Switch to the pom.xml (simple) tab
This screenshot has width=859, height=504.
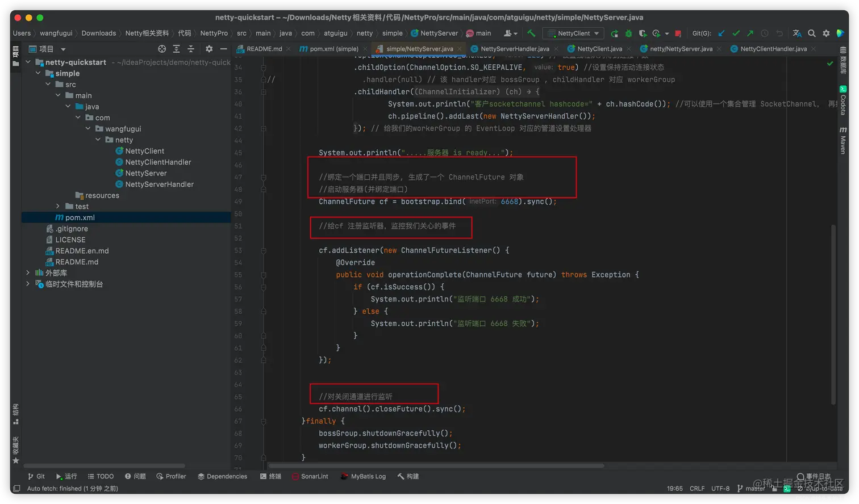coord(333,49)
